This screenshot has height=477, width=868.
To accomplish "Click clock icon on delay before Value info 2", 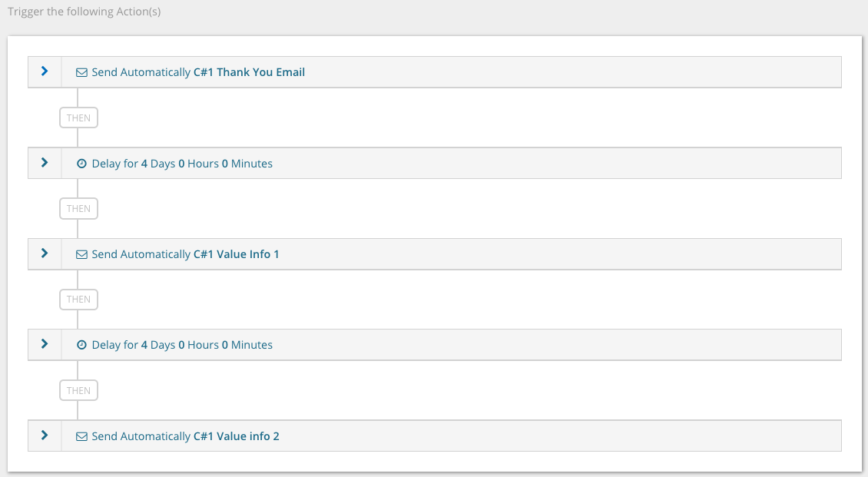I will 81,346.
